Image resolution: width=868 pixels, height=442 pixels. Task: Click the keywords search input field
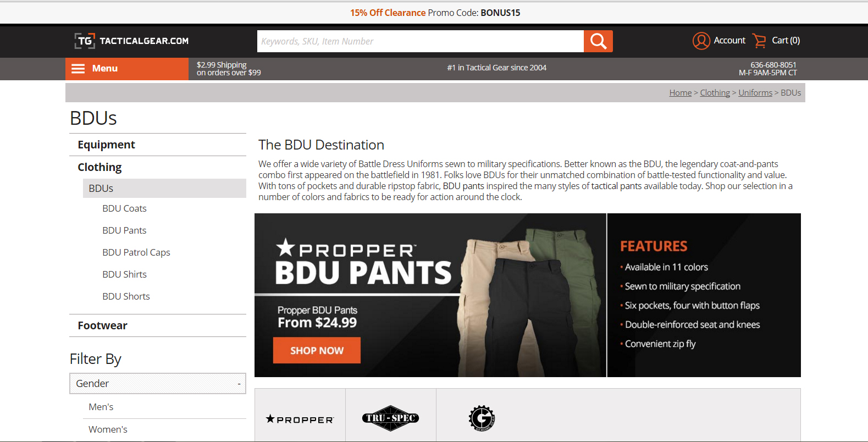coord(420,41)
